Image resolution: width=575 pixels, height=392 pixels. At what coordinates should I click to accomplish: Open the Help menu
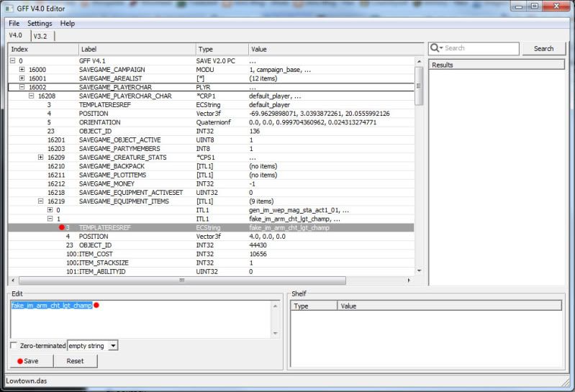click(x=68, y=24)
